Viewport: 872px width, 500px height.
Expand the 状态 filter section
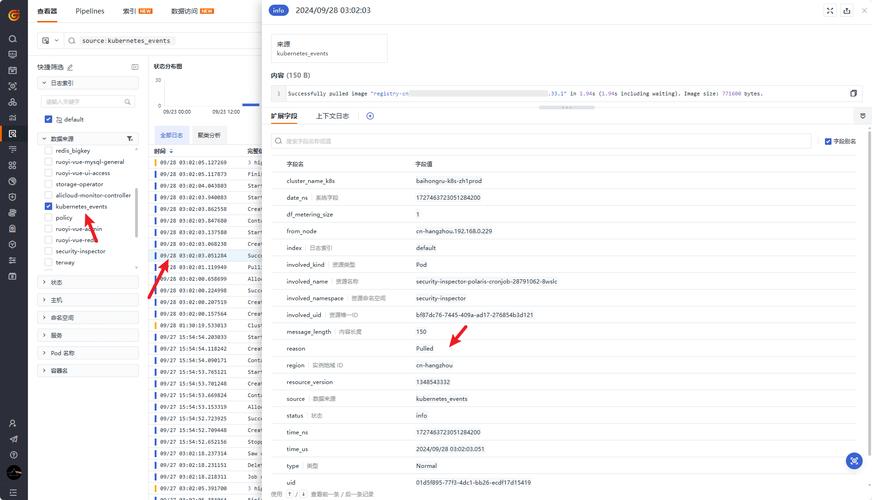(x=56, y=282)
